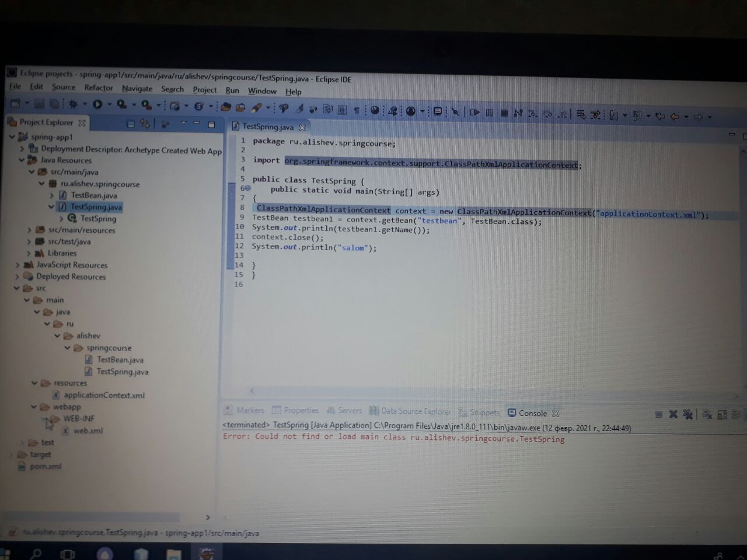Open the Refactor menu
The width and height of the screenshot is (747, 560).
coord(99,87)
